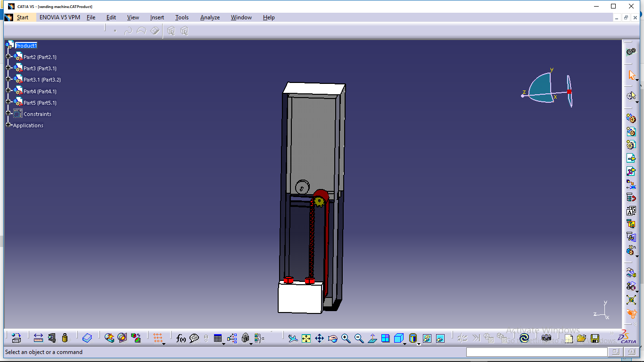Click the Create Multi-View icon
Viewport: 644px width, 362px height.
click(385, 338)
